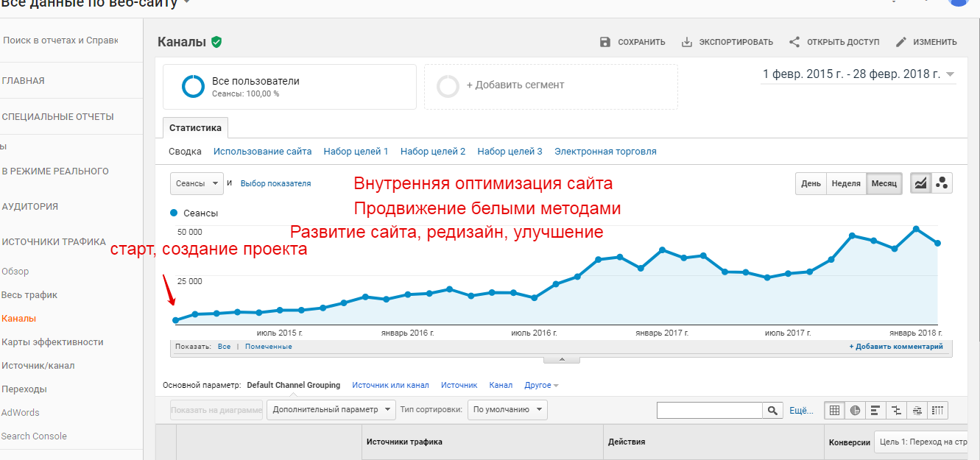Expand the Дополнительный параметр dropdown

click(331, 410)
